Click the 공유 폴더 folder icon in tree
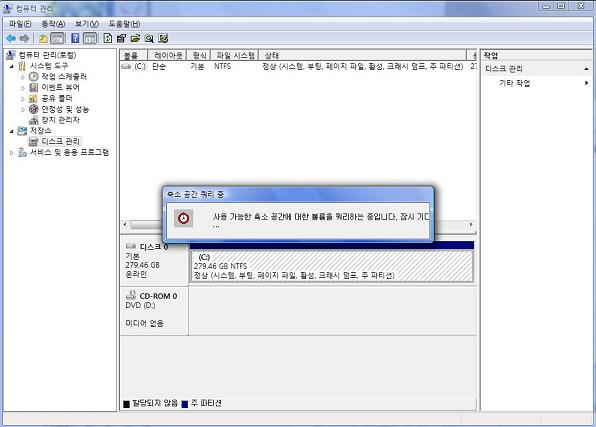This screenshot has height=427, width=596. click(x=33, y=98)
